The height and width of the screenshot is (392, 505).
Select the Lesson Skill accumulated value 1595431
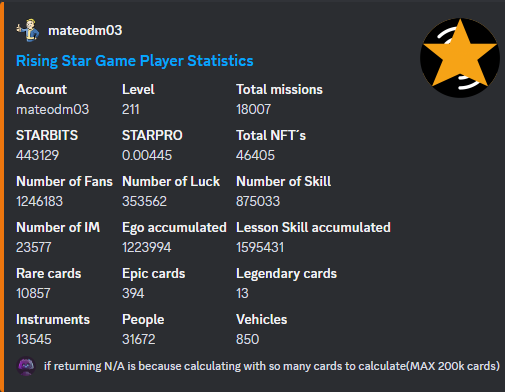pos(260,247)
